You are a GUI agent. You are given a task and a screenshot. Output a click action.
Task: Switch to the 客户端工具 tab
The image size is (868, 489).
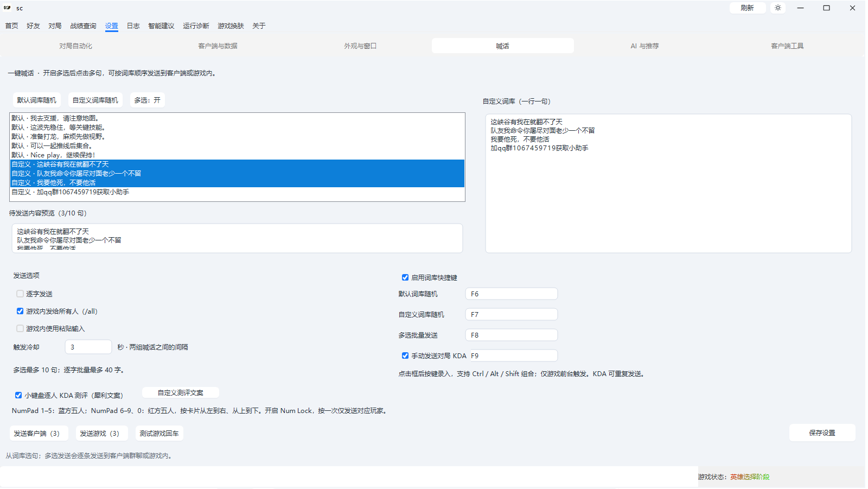(787, 46)
